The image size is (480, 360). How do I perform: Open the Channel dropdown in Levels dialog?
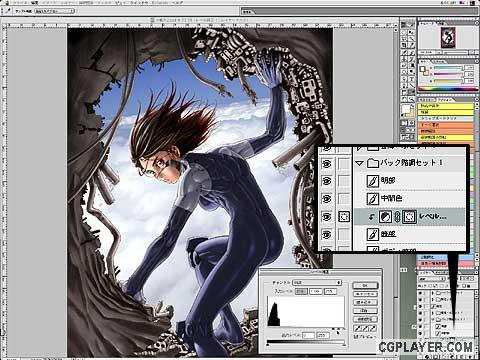[x=317, y=282]
